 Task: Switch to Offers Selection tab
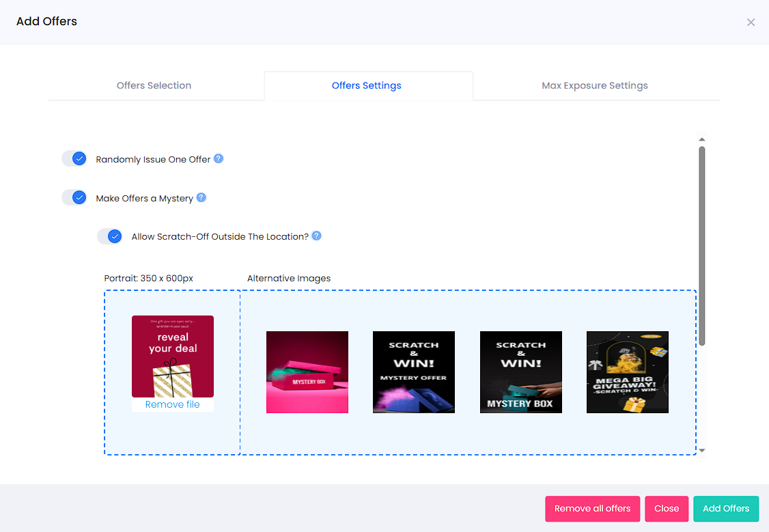154,85
